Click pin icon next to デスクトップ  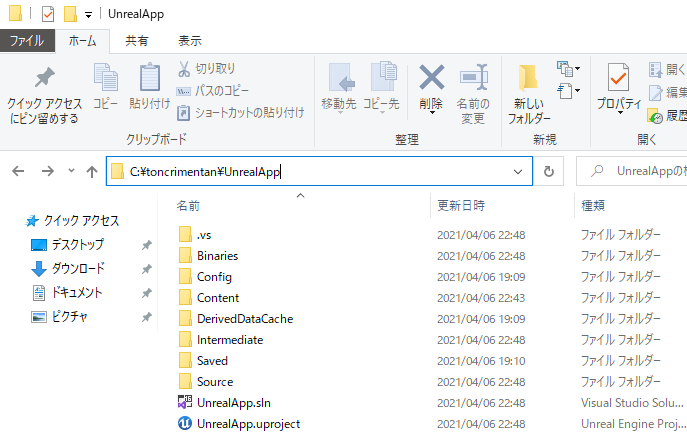click(x=147, y=245)
